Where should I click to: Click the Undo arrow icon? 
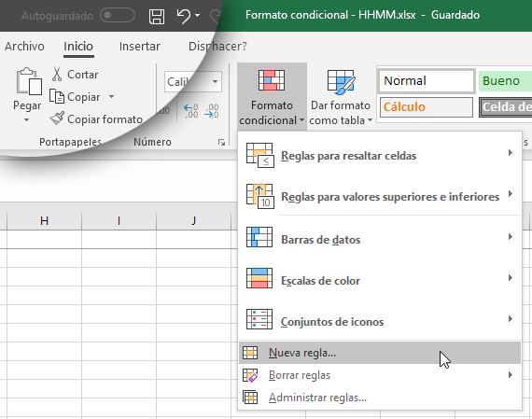coord(184,16)
